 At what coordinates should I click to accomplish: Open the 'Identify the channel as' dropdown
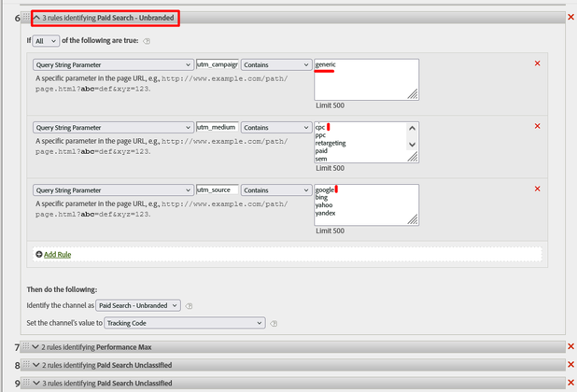click(138, 305)
